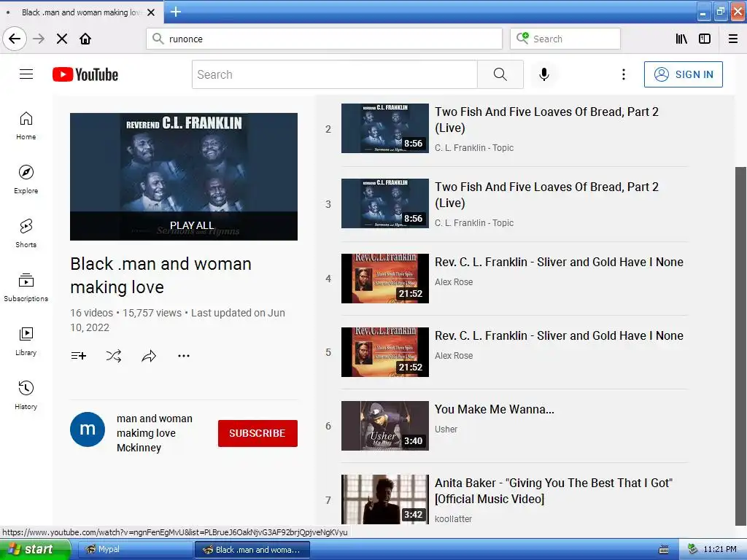Click the YouTube logo
This screenshot has width=747, height=560.
(x=85, y=74)
